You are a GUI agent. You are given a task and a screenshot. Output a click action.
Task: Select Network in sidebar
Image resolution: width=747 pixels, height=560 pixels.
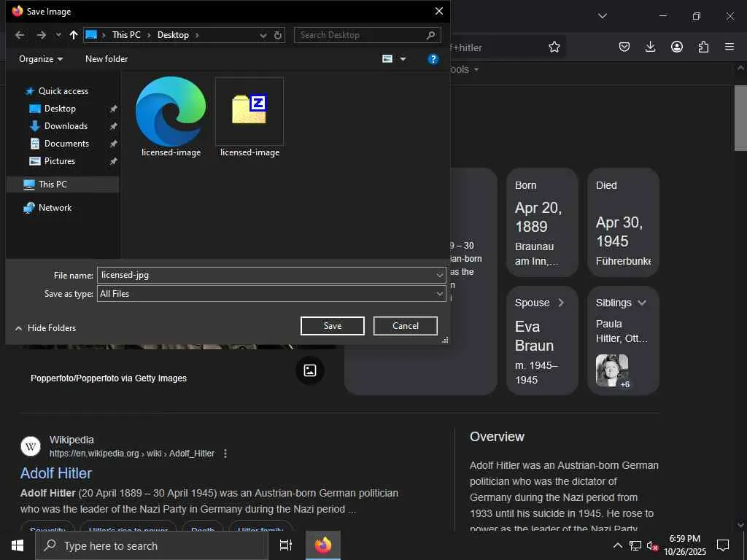tap(55, 208)
